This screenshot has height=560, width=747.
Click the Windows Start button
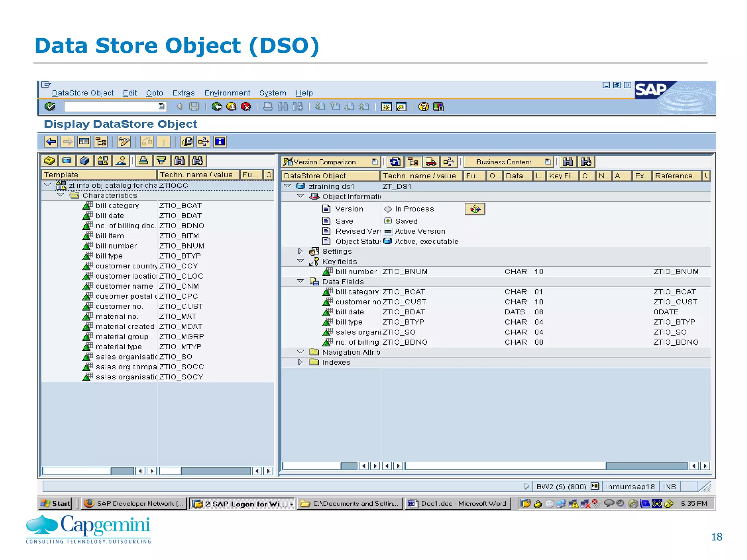coord(55,503)
